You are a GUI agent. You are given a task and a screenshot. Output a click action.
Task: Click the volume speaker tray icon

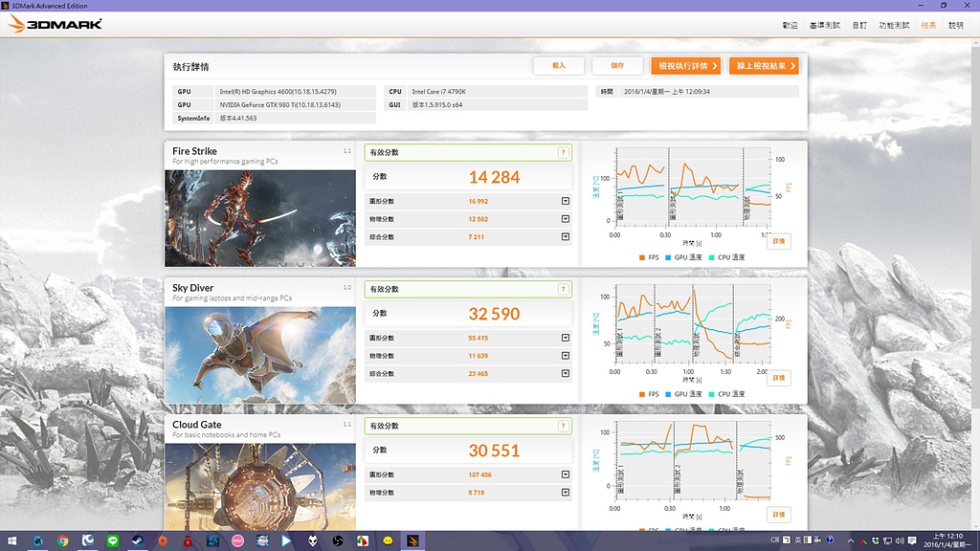[900, 541]
